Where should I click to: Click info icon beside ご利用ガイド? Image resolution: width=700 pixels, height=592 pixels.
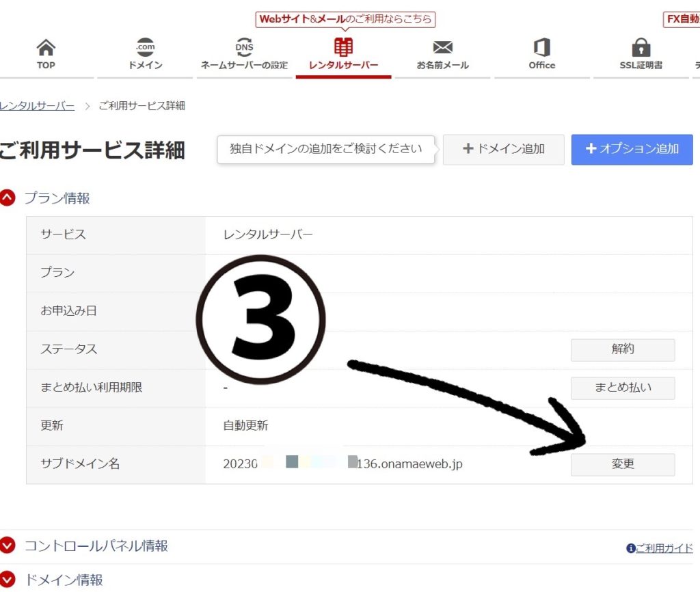click(x=630, y=548)
